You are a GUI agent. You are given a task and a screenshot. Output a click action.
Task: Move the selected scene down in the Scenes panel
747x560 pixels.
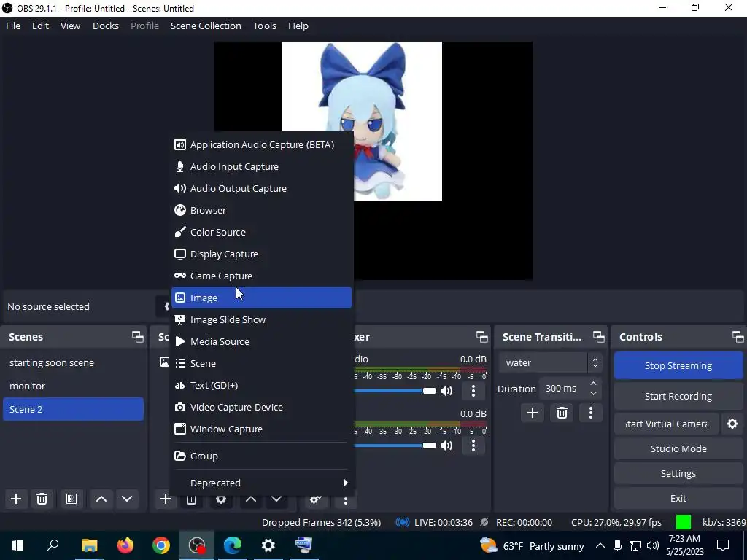[x=127, y=499]
